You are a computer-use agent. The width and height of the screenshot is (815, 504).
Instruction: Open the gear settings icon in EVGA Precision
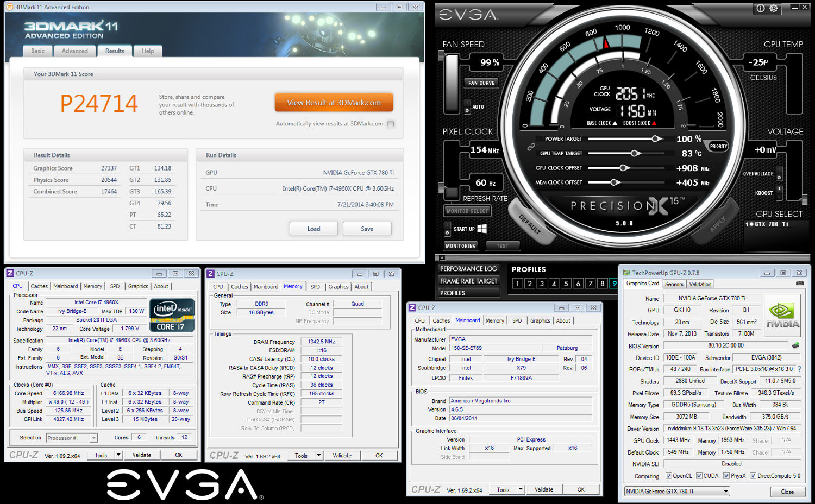tap(774, 8)
